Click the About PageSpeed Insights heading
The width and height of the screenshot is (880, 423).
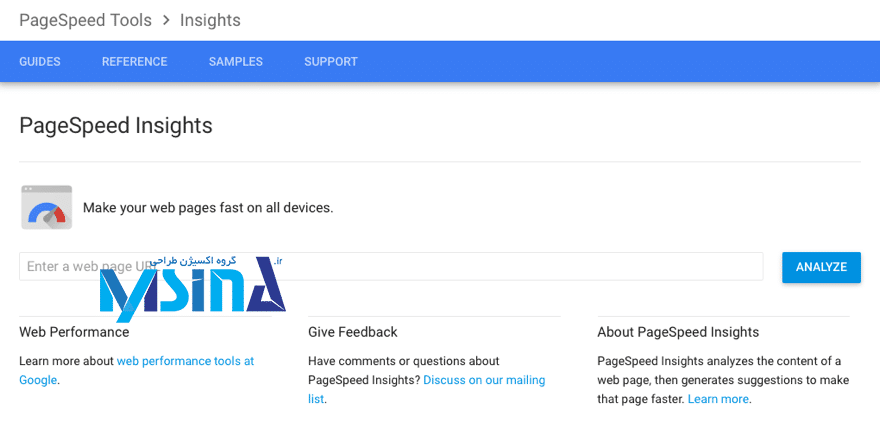[678, 332]
